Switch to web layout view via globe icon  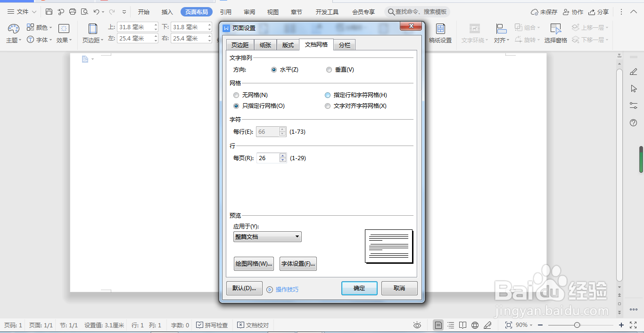coord(475,325)
